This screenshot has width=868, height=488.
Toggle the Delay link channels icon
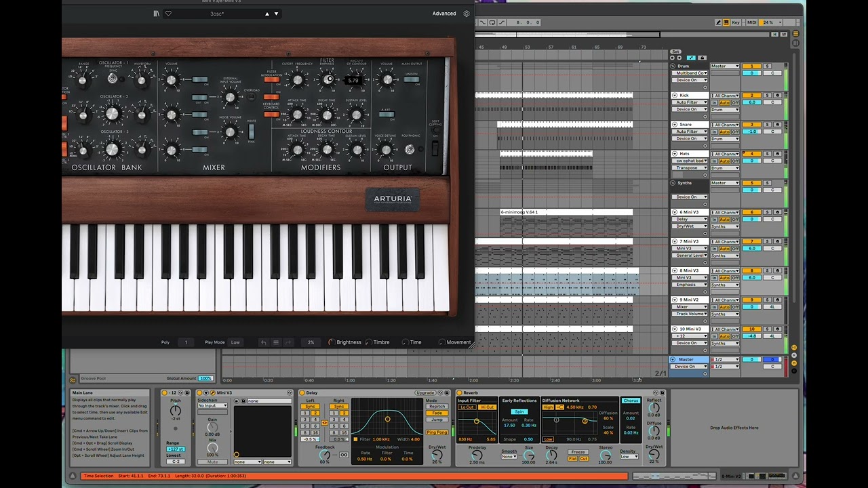click(324, 423)
